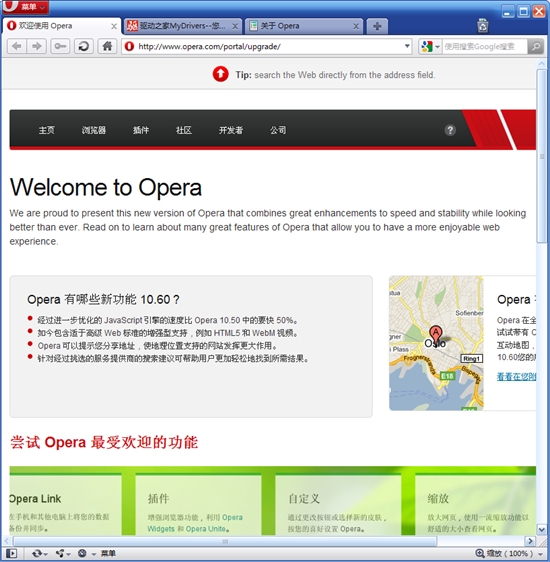Expand the address bar history dropdown
The height and width of the screenshot is (562, 550).
(407, 46)
